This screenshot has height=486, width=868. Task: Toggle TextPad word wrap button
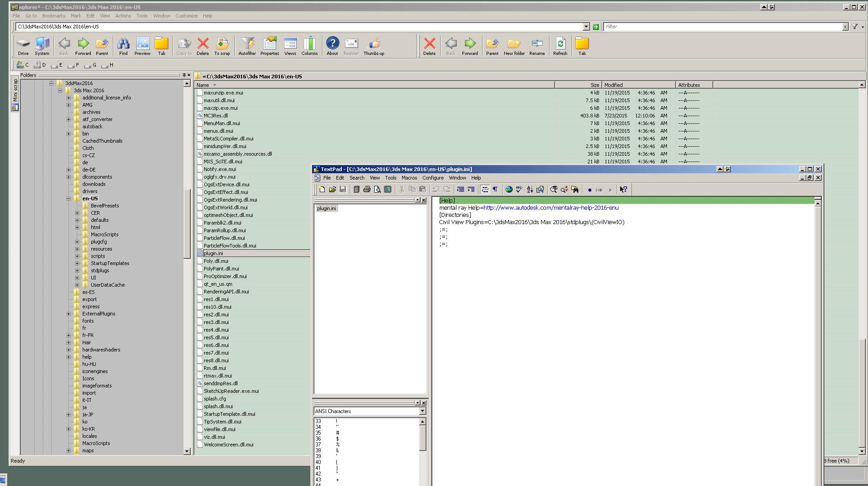click(x=485, y=189)
